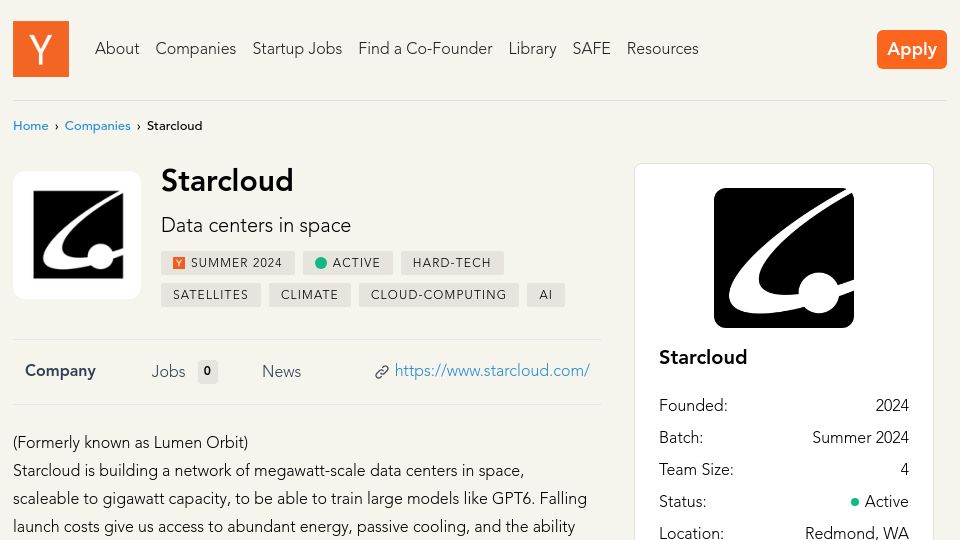Click the green dot in the Active tag

click(321, 263)
